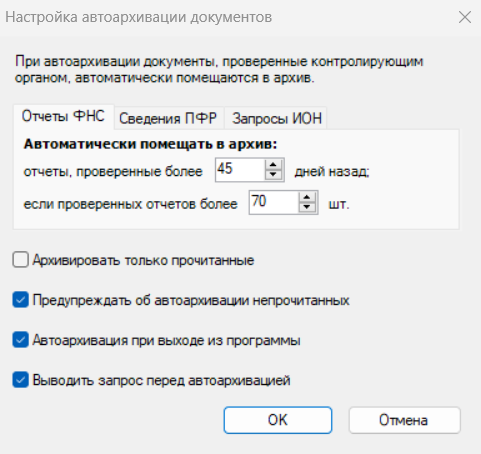This screenshot has height=454, width=481.
Task: Enable Архивировать только прочитанные checkbox
Action: (x=21, y=260)
